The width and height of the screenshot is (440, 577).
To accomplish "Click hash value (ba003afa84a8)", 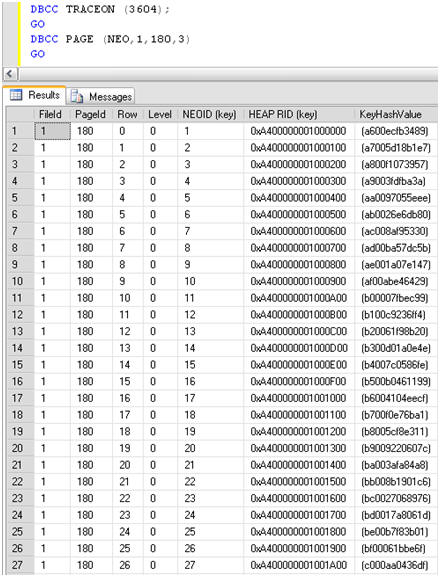I will (395, 465).
